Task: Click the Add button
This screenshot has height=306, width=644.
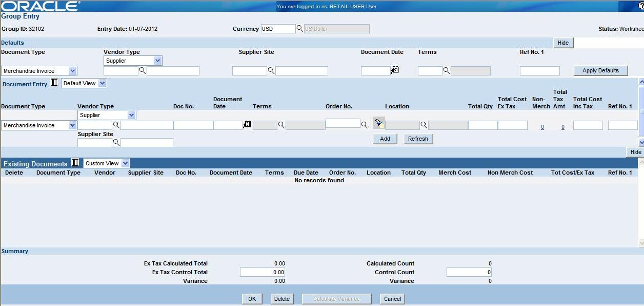Action: pyautogui.click(x=385, y=139)
